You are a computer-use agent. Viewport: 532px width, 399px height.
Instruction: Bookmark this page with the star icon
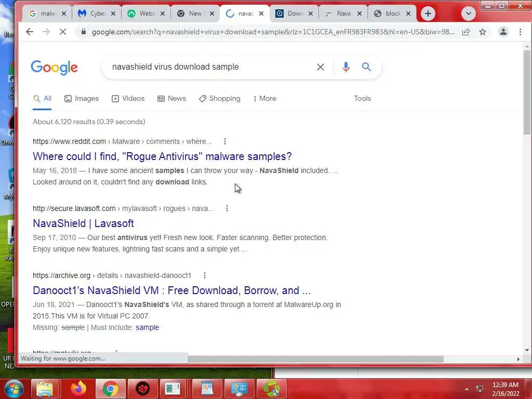[483, 32]
